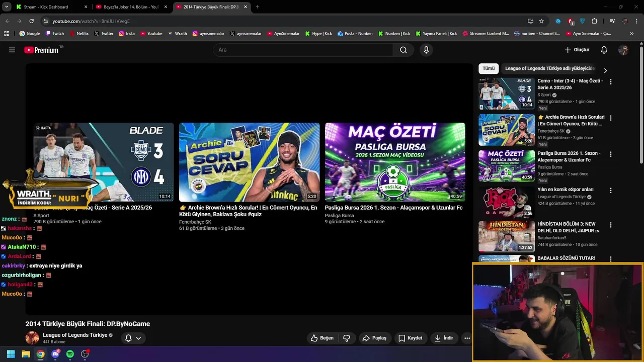Open options for the Pasliga Bursa sidebar video
This screenshot has width=644, height=362.
coord(611,154)
